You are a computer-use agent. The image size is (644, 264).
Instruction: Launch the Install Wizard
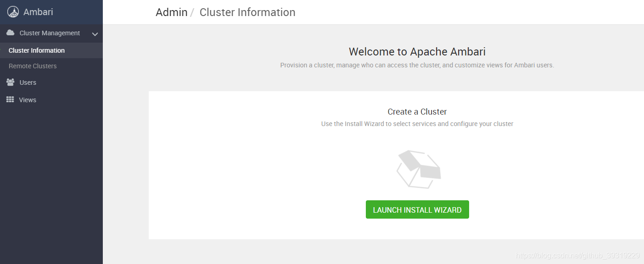[417, 209]
